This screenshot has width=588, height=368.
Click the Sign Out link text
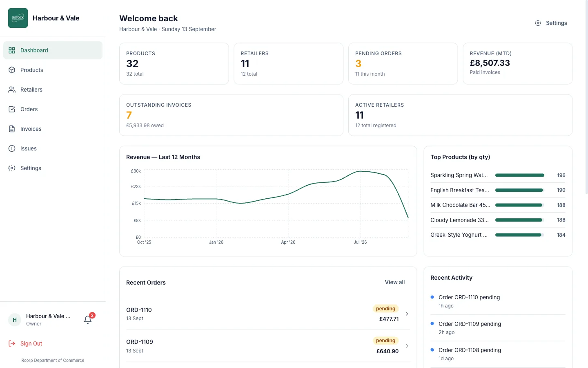(31, 343)
